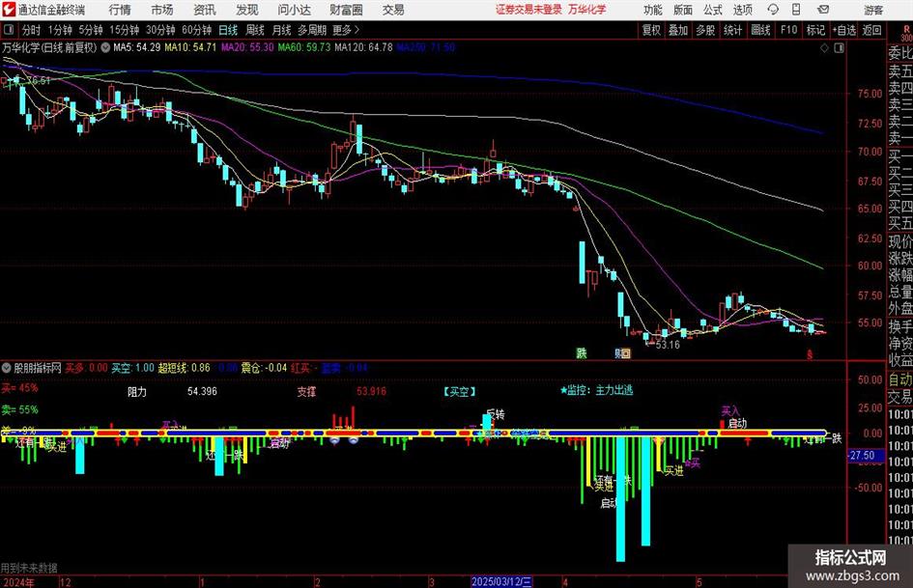Image resolution: width=913 pixels, height=588 pixels.
Task: Click the red $ marker at the chart bottom
Action: coord(809,352)
